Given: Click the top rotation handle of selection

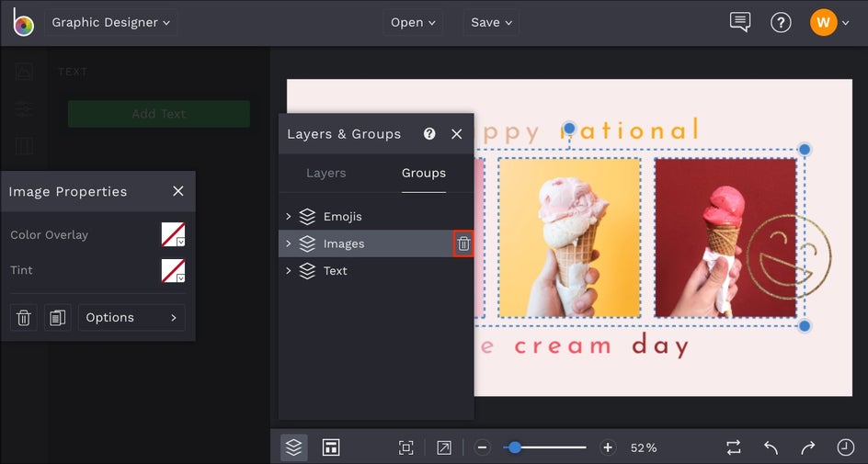Looking at the screenshot, I should tap(569, 129).
